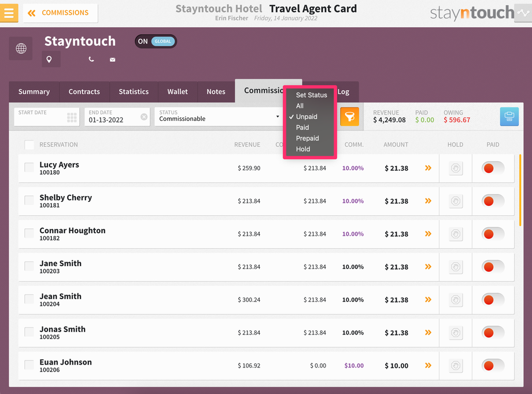This screenshot has height=394, width=532.
Task: Open Jane Smith reservation 100203
Action: [60, 267]
